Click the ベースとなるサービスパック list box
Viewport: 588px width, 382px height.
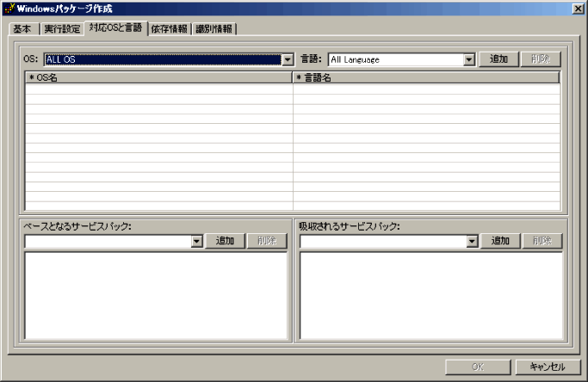tap(156, 296)
